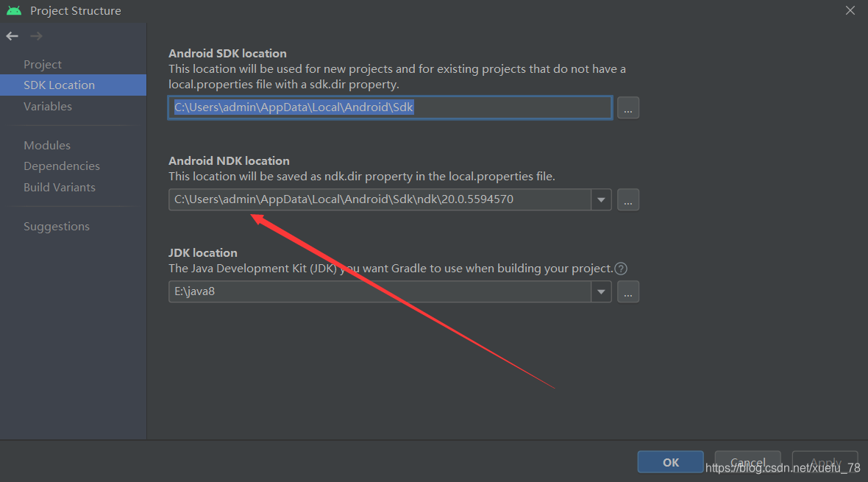Open the Project section
Screen dimensions: 868x482
(43, 64)
